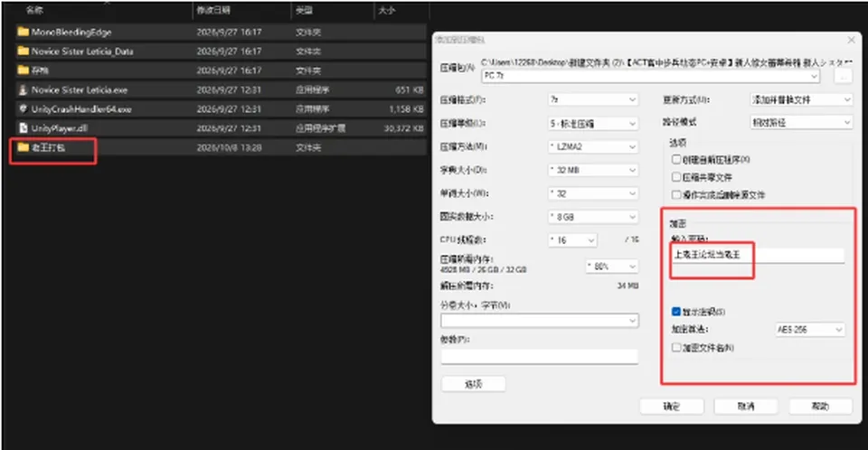Select the UnityPlayer.dll file name

[60, 128]
